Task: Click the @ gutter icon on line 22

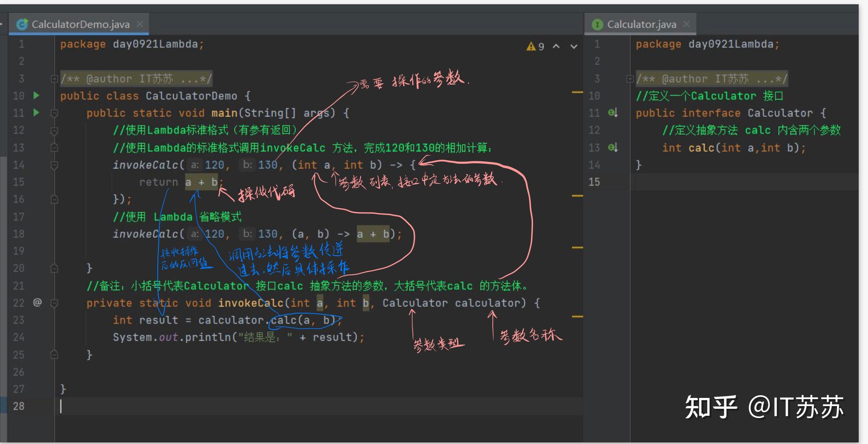Action: click(37, 302)
